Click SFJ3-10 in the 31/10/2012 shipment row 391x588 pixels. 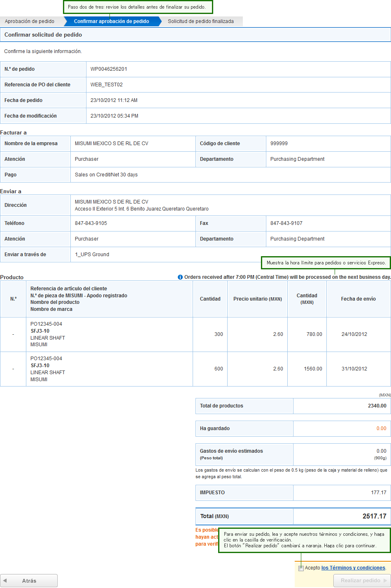click(x=40, y=366)
